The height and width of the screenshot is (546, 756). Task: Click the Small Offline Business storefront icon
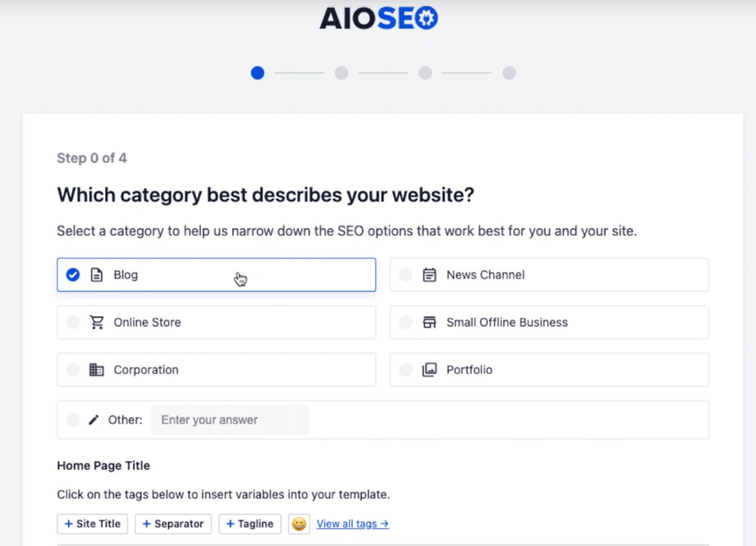pos(429,322)
